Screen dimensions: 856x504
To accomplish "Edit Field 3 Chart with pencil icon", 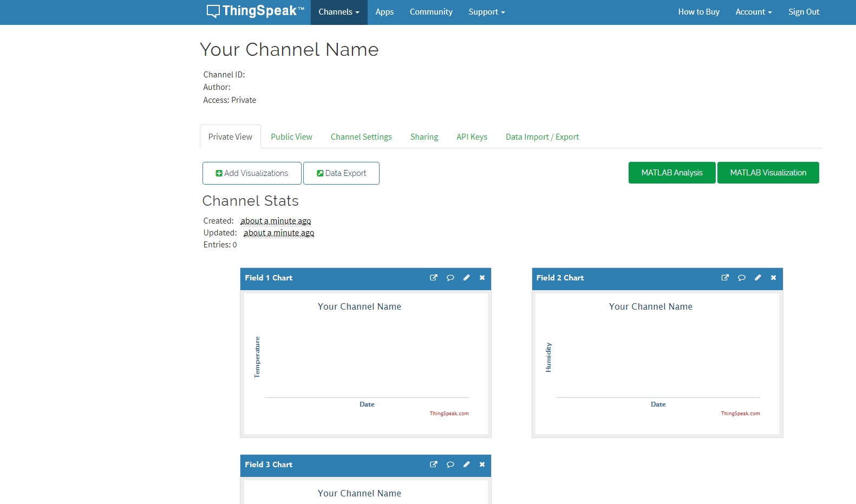I will tap(466, 464).
